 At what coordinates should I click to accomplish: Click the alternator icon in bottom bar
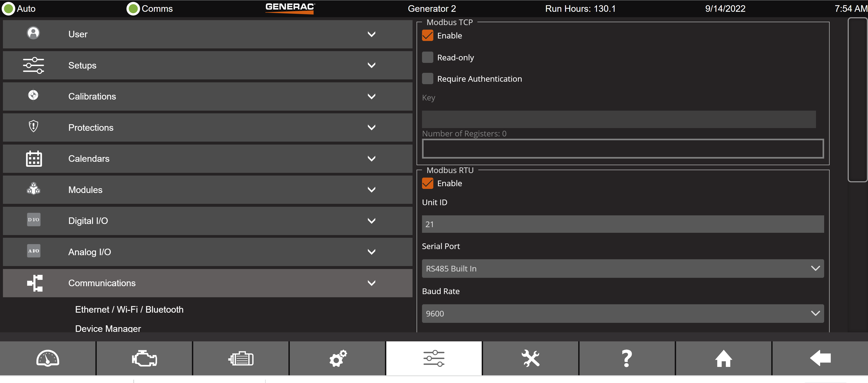click(x=241, y=358)
